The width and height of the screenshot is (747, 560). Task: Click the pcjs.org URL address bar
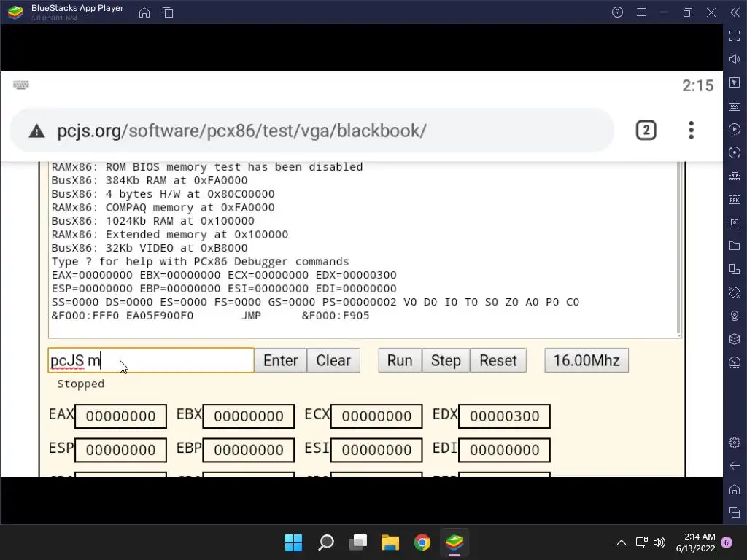click(312, 131)
